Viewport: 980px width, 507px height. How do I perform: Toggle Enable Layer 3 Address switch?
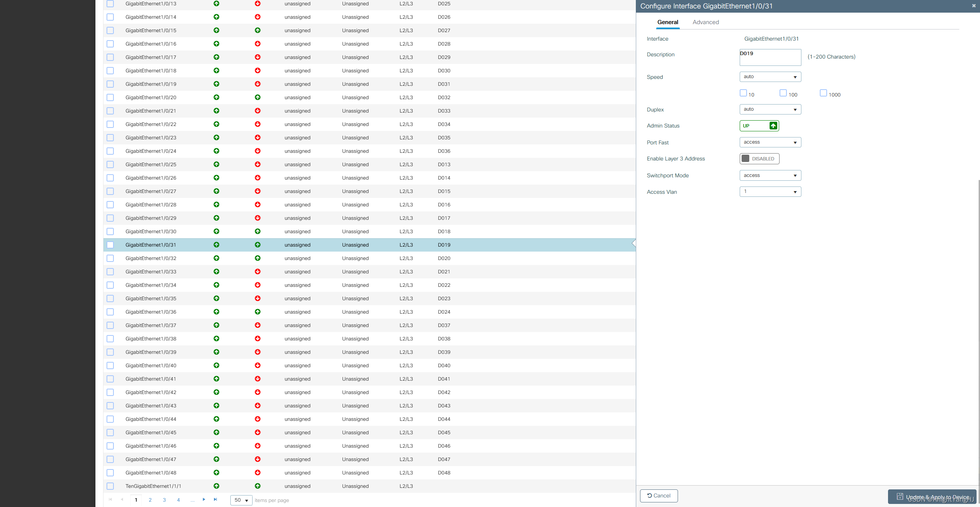[x=759, y=159]
